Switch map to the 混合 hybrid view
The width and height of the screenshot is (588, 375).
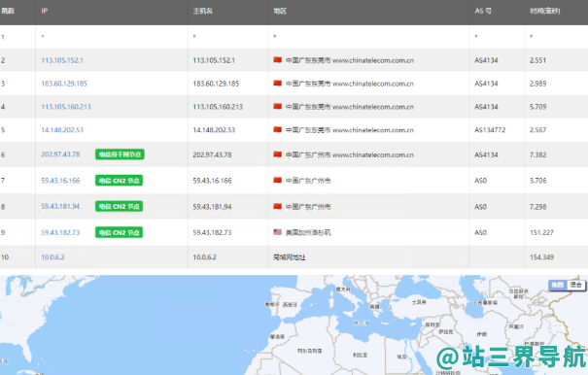[576, 285]
